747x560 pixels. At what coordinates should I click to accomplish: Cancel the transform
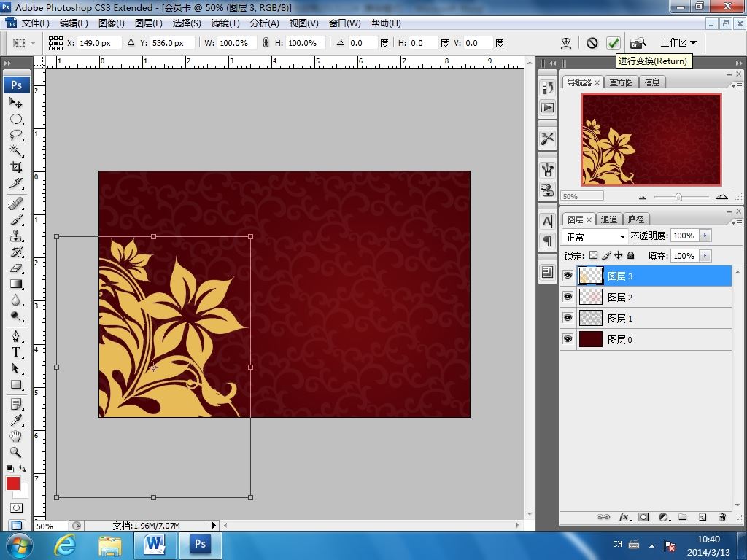592,43
